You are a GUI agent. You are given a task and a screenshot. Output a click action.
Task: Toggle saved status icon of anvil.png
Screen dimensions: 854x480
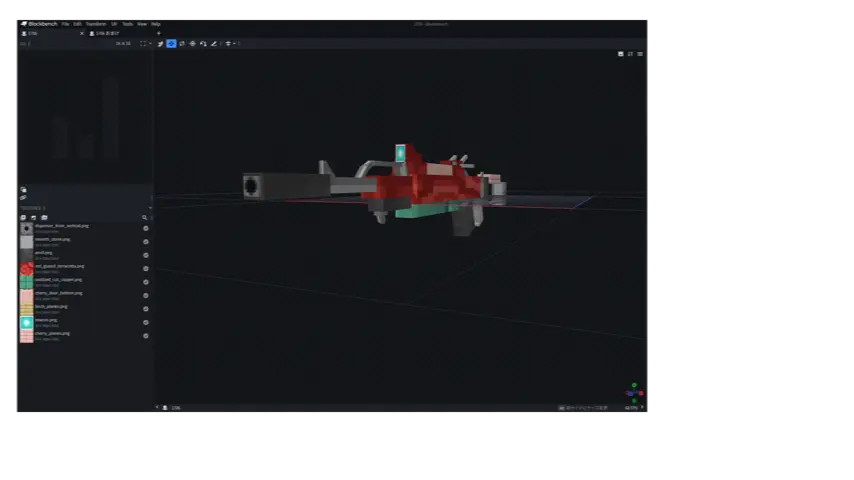point(146,255)
